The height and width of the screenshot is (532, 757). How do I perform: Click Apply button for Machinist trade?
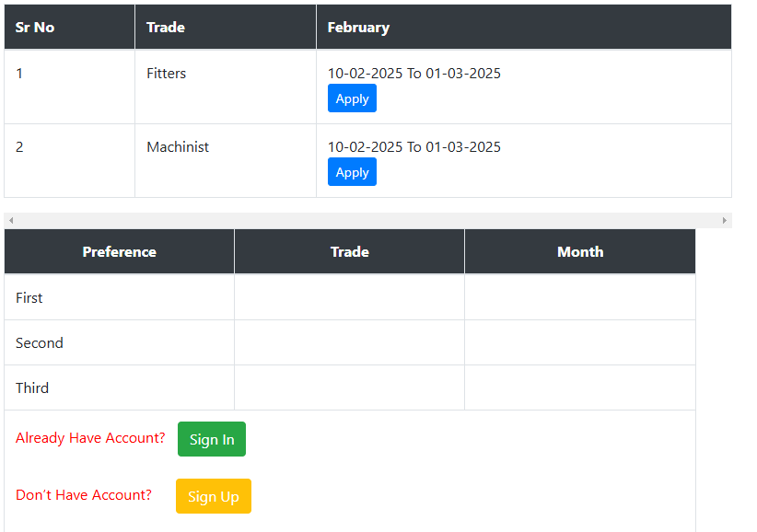(x=352, y=172)
